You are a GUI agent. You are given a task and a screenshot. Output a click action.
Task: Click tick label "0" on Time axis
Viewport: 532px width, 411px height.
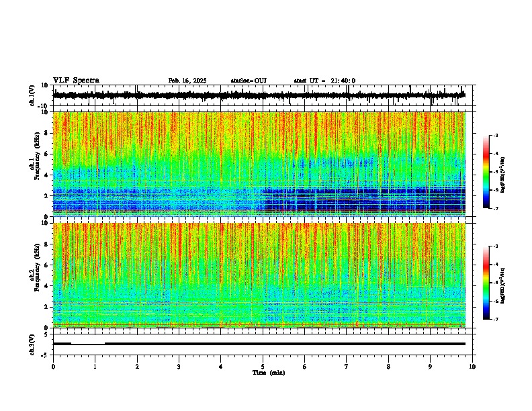click(x=53, y=367)
